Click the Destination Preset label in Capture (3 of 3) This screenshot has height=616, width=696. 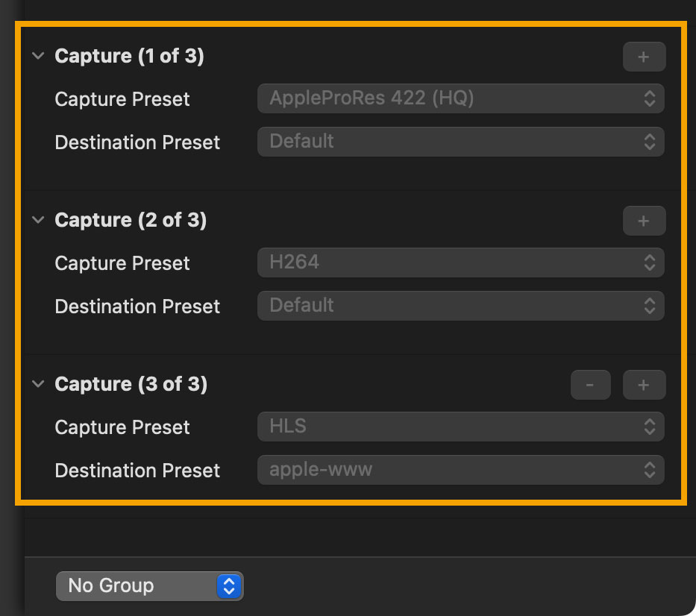[x=137, y=471]
